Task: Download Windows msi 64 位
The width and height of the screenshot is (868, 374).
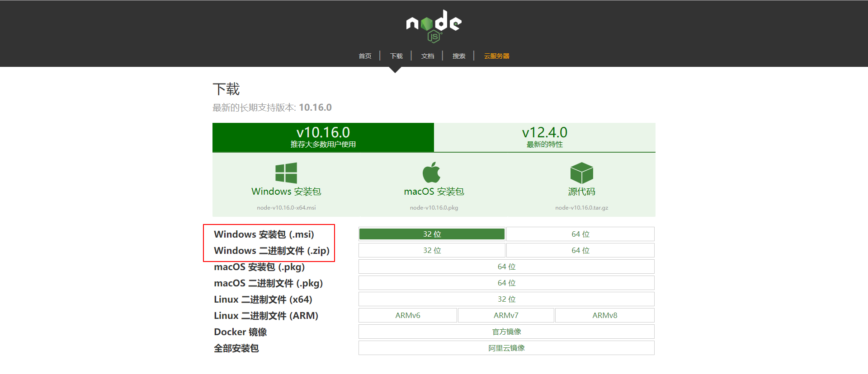Action: coord(580,234)
